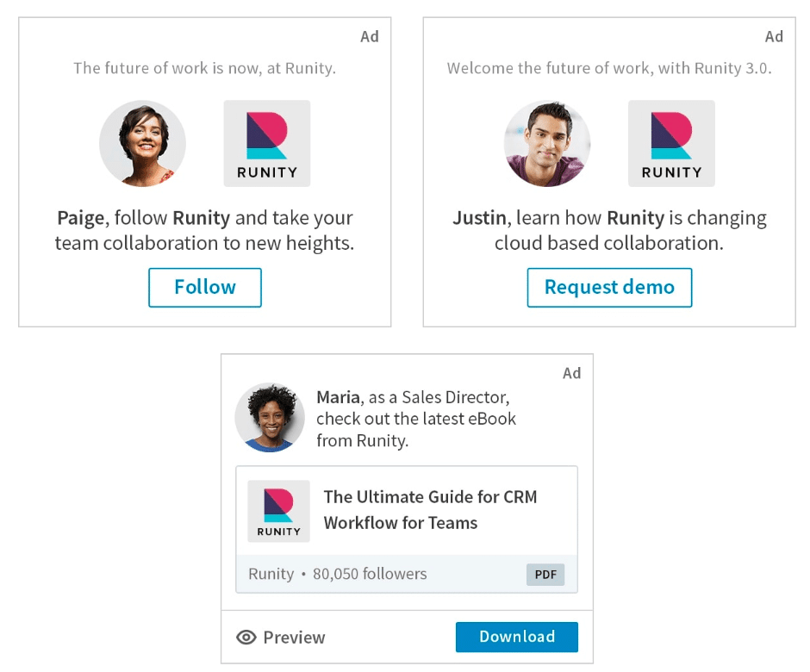This screenshot has height=672, width=810.
Task: Click the Preview text link
Action: (x=294, y=638)
